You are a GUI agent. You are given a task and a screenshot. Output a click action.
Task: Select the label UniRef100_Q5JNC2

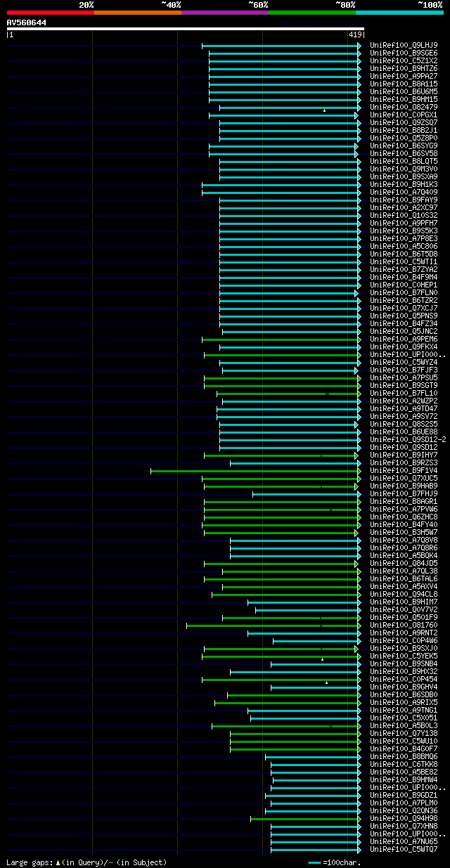(404, 331)
